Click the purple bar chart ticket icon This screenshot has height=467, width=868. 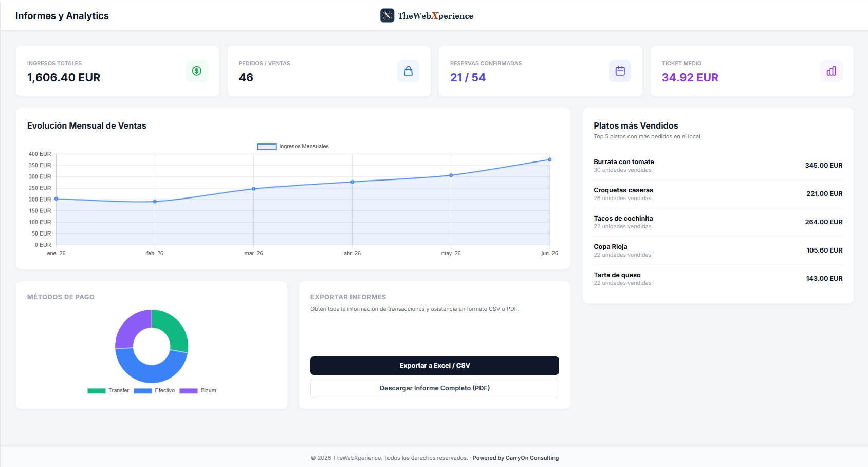(x=831, y=71)
